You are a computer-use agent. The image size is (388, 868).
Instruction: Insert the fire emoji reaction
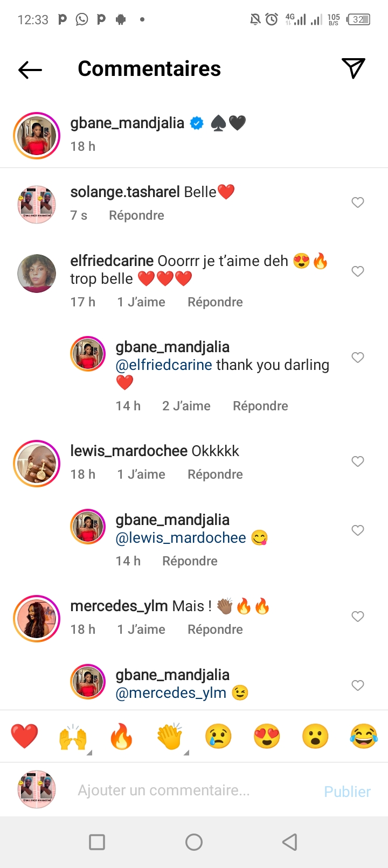tap(121, 736)
